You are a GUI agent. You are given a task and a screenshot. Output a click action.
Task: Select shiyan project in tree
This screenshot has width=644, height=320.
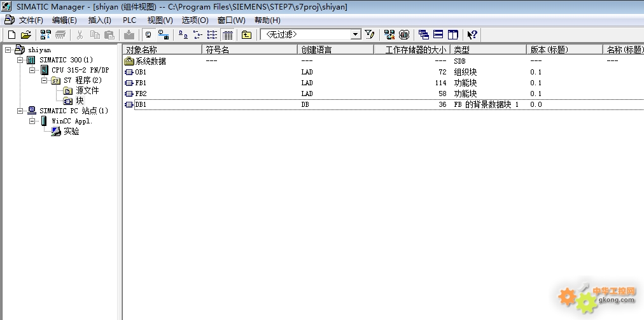tap(39, 50)
